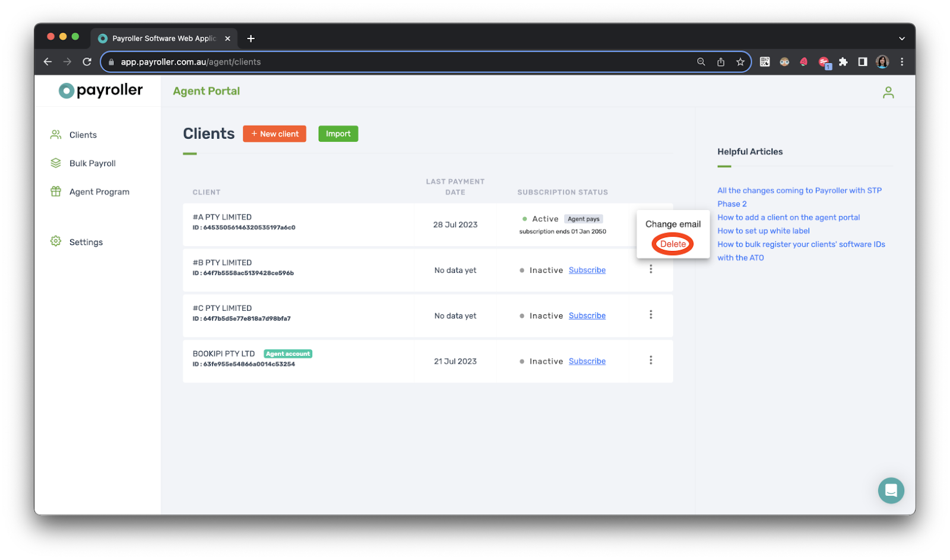Open the options menu for #C PTY LIMITED
Viewport: 950px width, 560px height.
point(651,315)
